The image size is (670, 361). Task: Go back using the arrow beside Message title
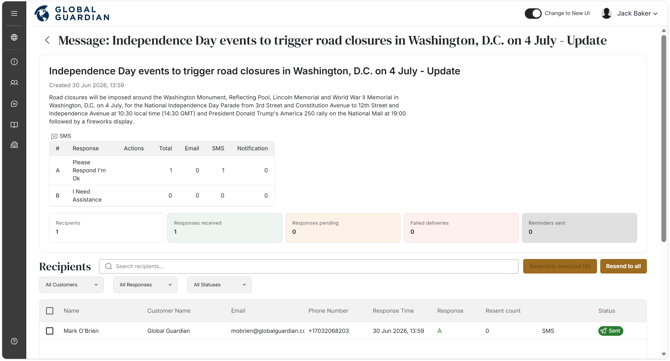pyautogui.click(x=47, y=40)
